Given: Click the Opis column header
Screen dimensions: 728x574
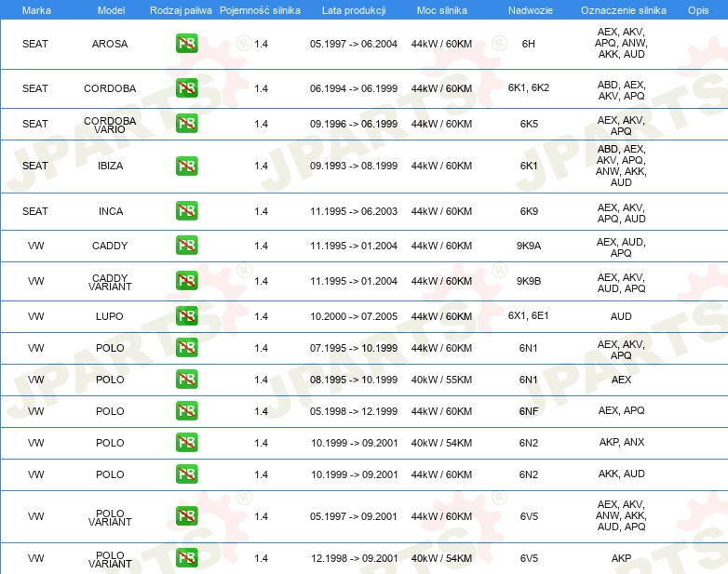Looking at the screenshot, I should (x=698, y=10).
